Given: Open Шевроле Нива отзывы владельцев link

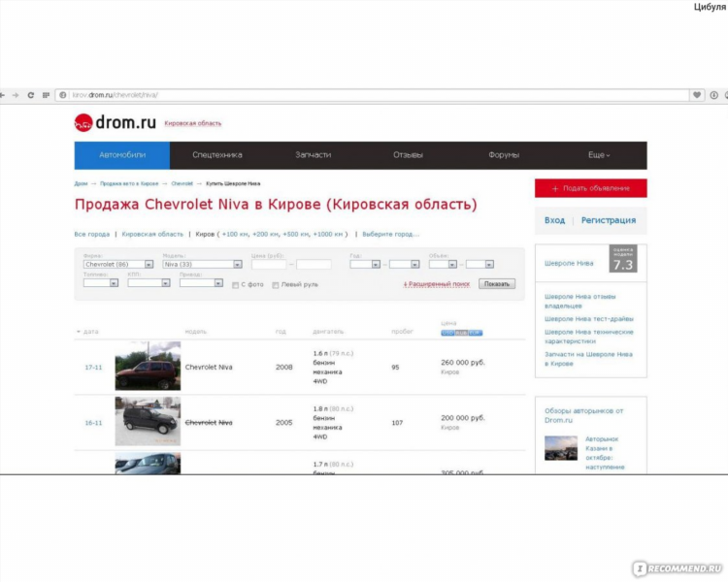Looking at the screenshot, I should (x=579, y=302).
